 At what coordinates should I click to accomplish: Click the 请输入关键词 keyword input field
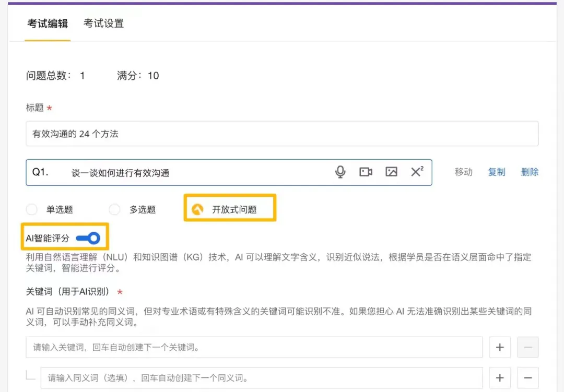(254, 347)
